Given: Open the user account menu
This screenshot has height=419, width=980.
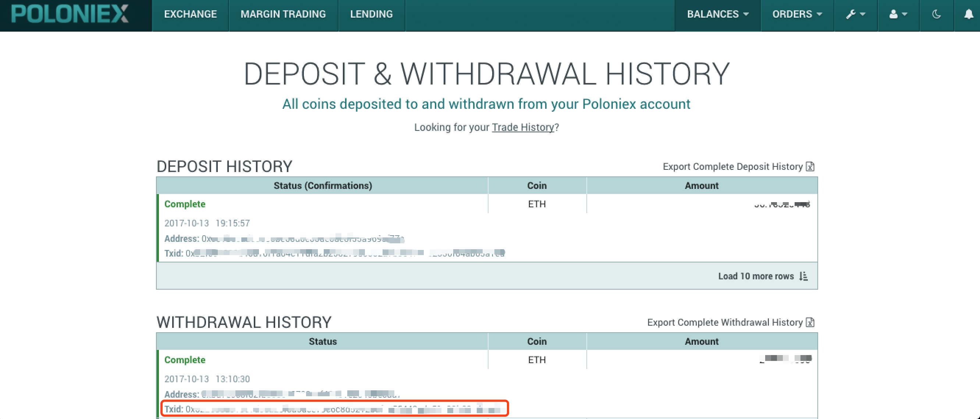Looking at the screenshot, I should (x=898, y=14).
